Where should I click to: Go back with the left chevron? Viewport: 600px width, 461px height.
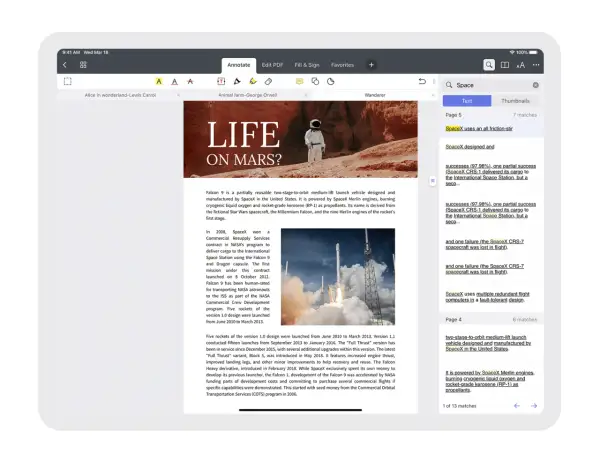(65, 65)
